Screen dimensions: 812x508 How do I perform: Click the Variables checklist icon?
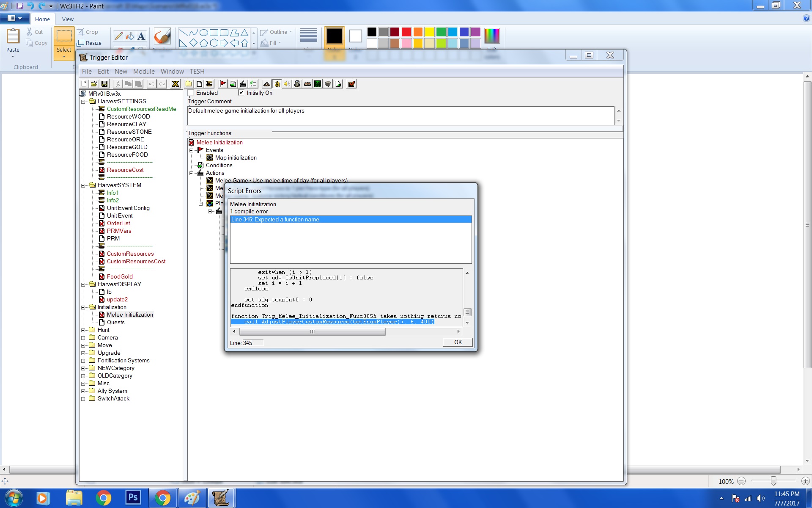253,84
